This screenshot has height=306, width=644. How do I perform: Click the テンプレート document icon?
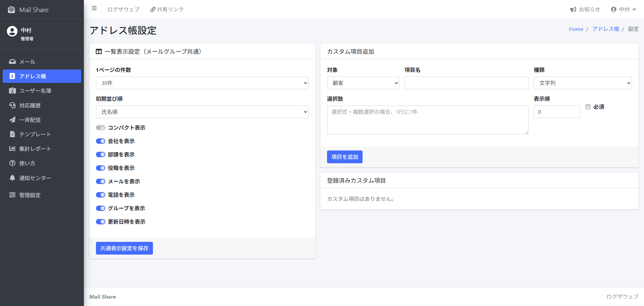coord(12,134)
